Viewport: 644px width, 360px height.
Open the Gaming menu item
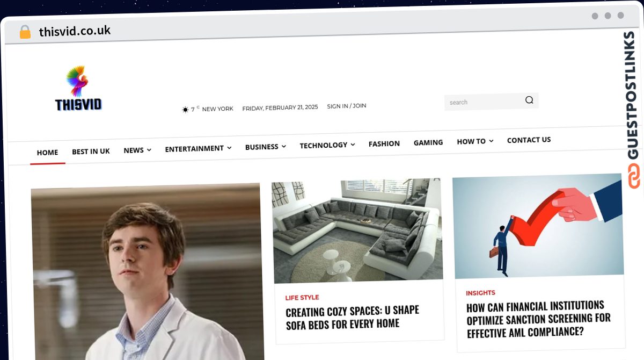pyautogui.click(x=428, y=142)
